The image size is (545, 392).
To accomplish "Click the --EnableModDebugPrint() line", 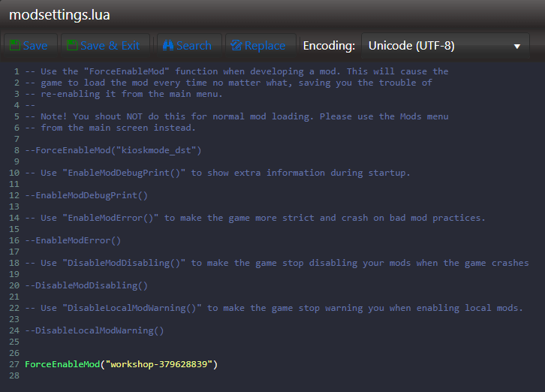I will (x=86, y=195).
